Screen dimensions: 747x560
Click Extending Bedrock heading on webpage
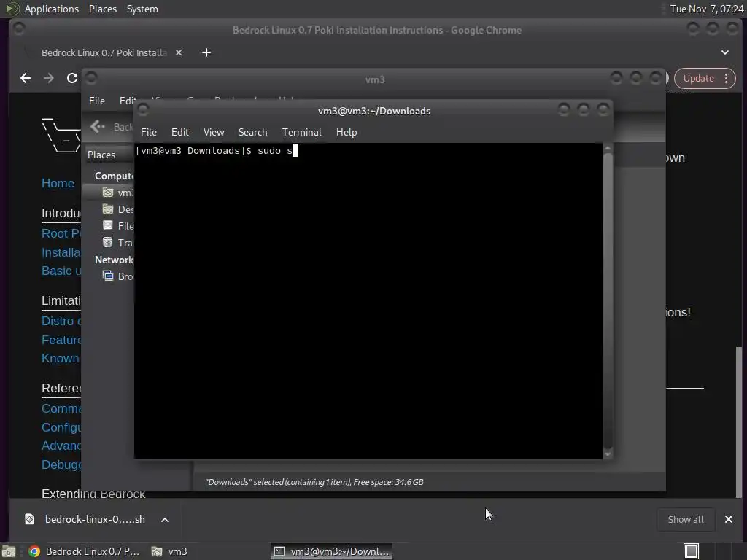(93, 494)
